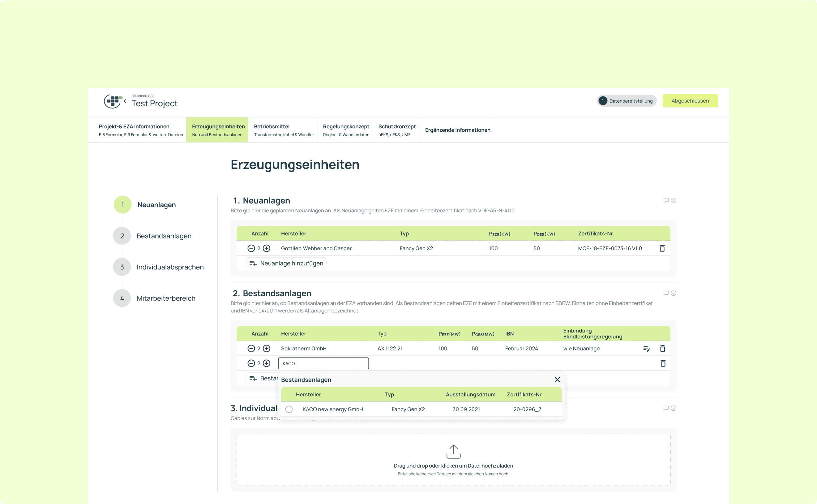
Task: Switch to the Betriebsmittel tab
Action: coord(284,130)
